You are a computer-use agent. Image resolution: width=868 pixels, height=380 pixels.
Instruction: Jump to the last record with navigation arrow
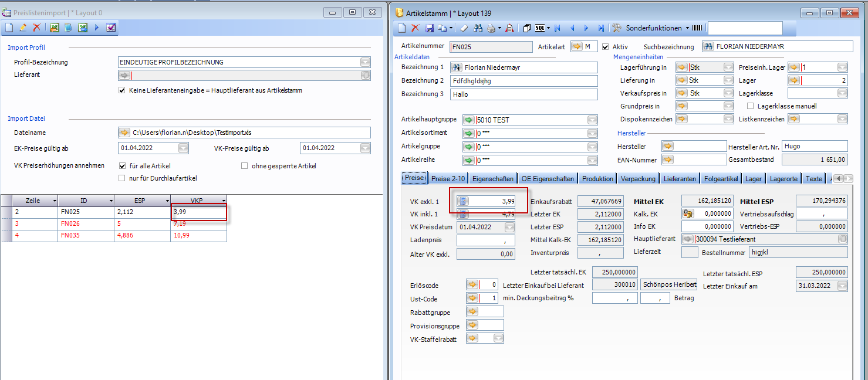[601, 28]
